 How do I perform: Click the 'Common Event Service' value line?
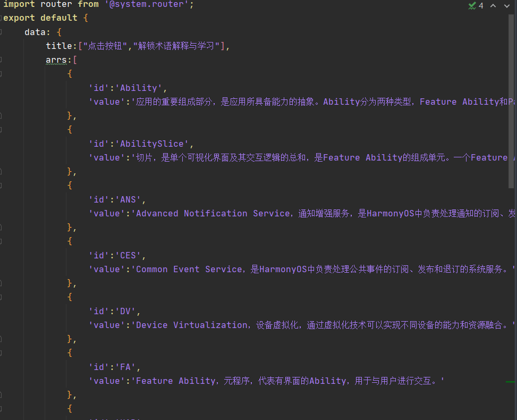click(x=301, y=269)
